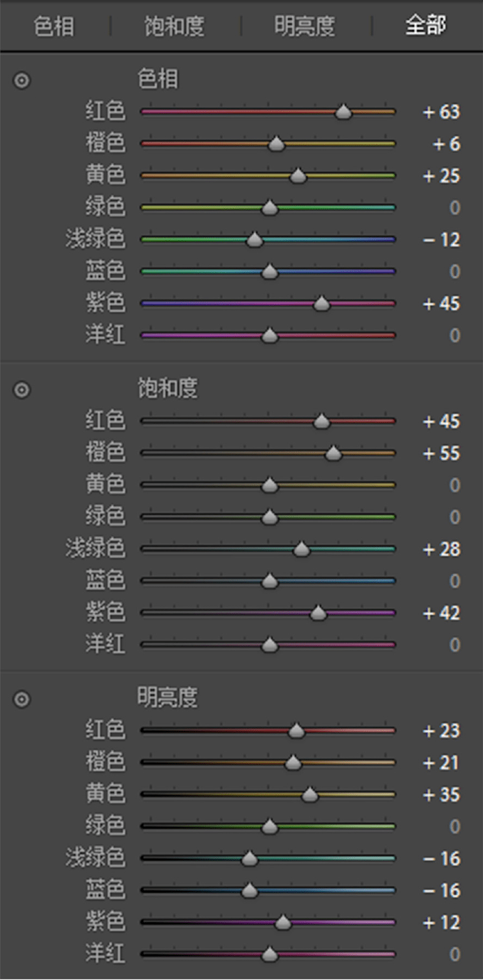Image resolution: width=483 pixels, height=980 pixels.
Task: Click the 浅绿色 slider handle in 色相 section
Action: click(x=254, y=240)
